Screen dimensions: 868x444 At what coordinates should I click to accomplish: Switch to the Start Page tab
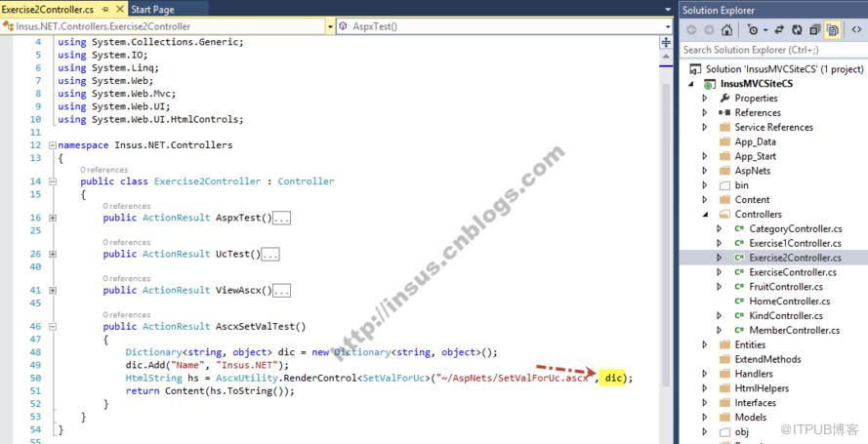click(x=152, y=10)
